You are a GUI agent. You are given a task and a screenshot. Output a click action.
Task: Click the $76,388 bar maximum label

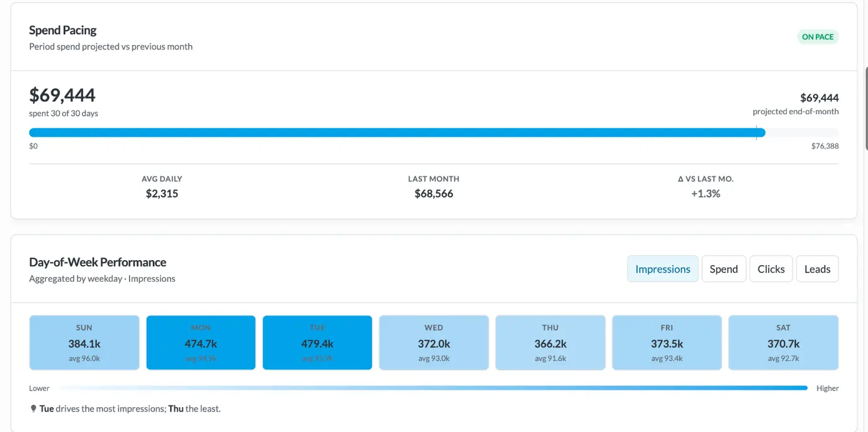tap(825, 146)
